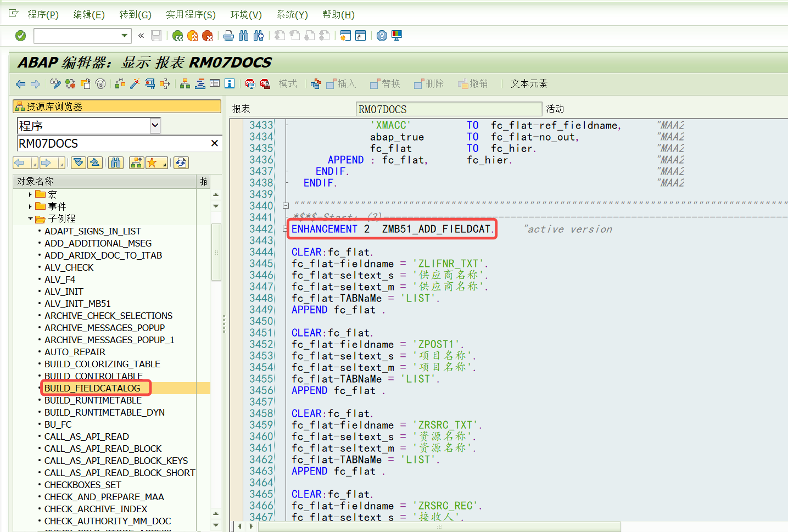
Task: Expand the 宏 folder in the tree
Action: coord(30,194)
